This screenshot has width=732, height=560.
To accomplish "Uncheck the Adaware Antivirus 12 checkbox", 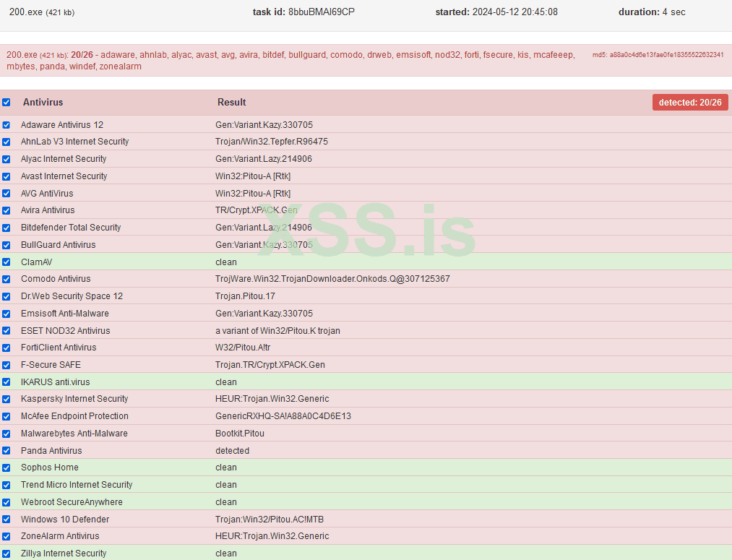I will [x=6, y=125].
